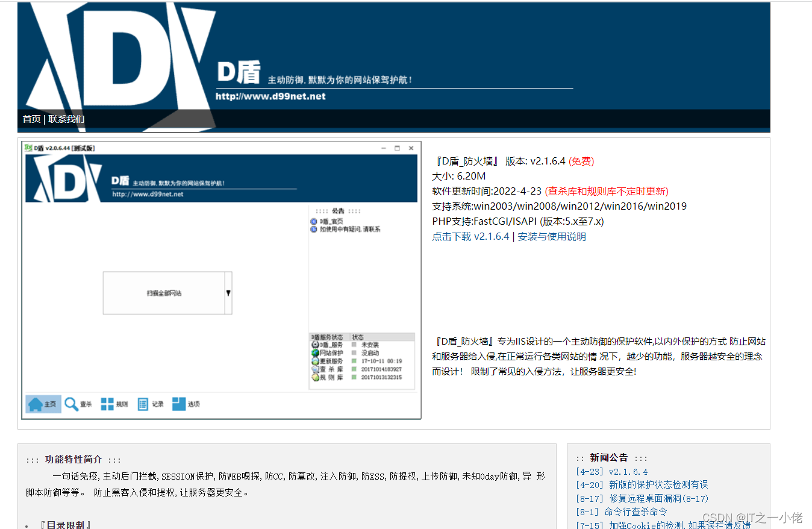Click the icon beside D盾_官页 in 公告

pos(314,221)
